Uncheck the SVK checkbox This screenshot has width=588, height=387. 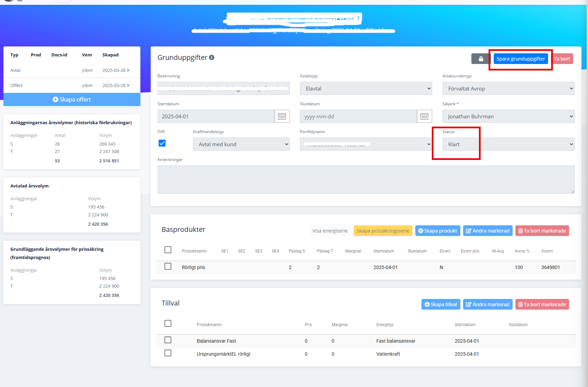click(x=162, y=143)
